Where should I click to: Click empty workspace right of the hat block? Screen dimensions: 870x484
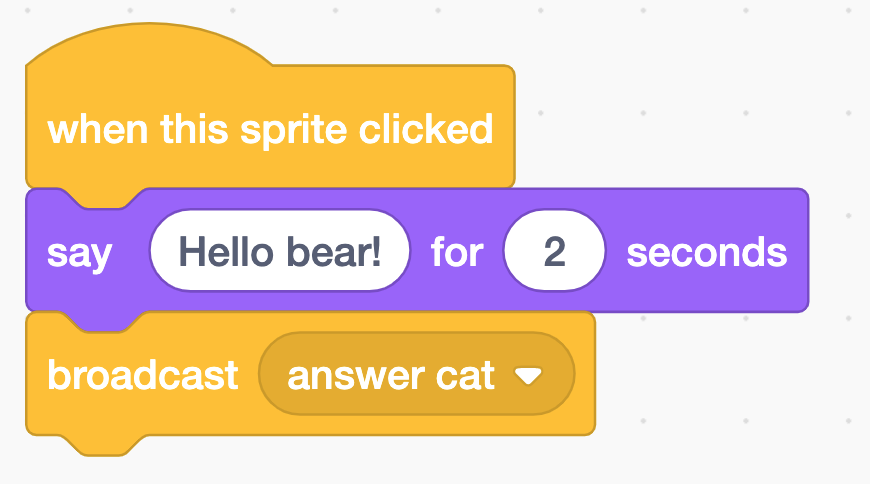(680, 120)
